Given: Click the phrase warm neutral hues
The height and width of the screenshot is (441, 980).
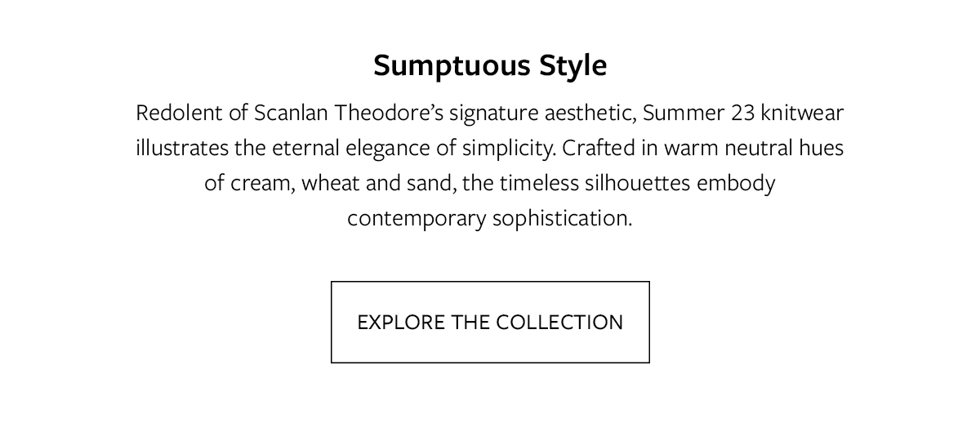Looking at the screenshot, I should point(753,149).
